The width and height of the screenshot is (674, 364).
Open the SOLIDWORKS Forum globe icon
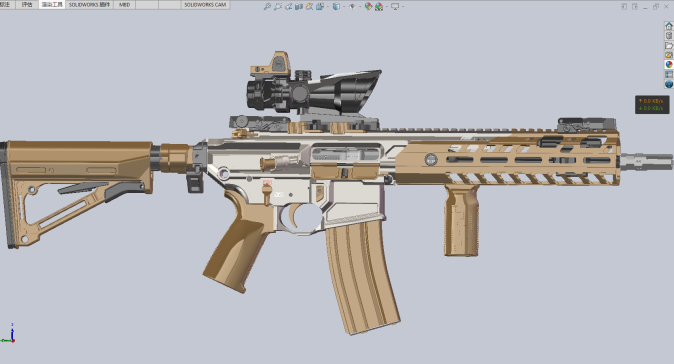point(669,84)
